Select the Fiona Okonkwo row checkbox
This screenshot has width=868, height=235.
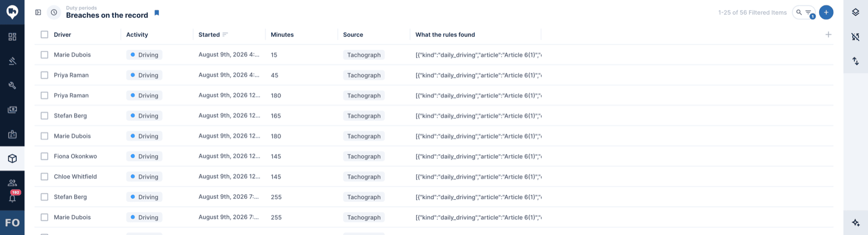click(44, 156)
